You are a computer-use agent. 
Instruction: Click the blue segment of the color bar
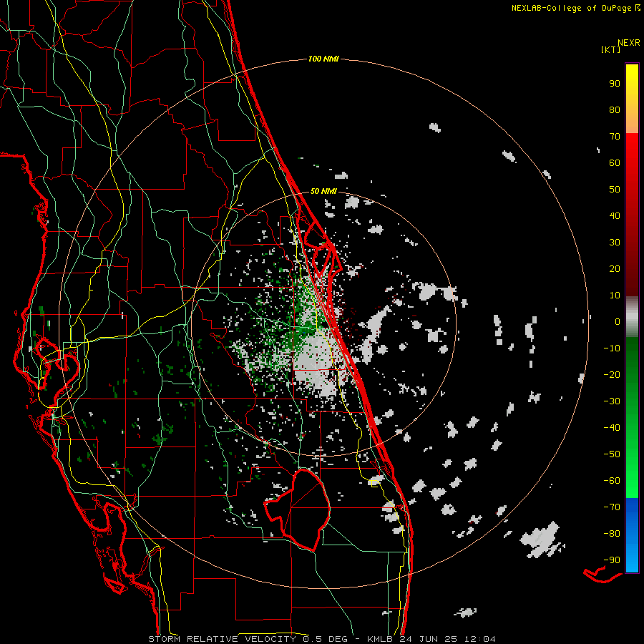pos(632,535)
